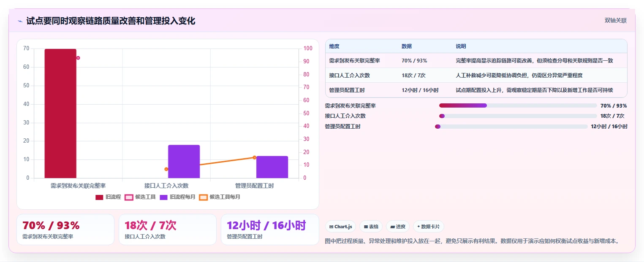This screenshot has width=644, height=262.
Task: Click the panel title 试点要同时观察链路质量改善和管理投入变化
Action: click(x=111, y=21)
